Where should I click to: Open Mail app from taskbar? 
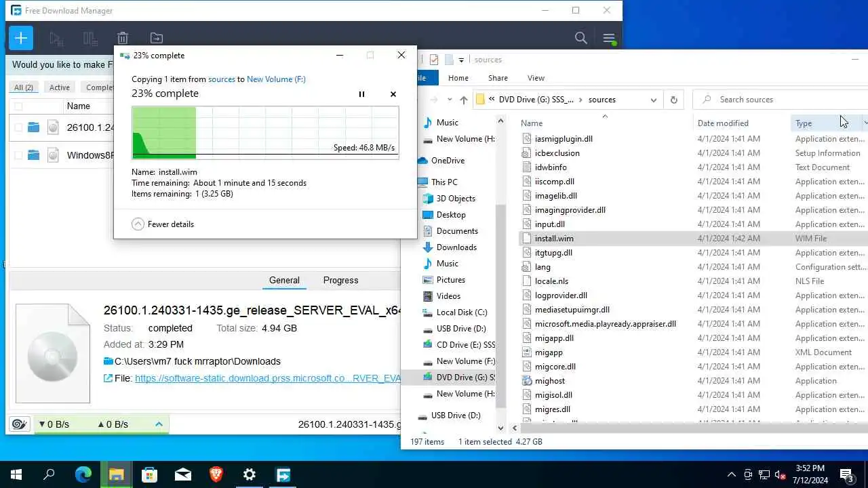(x=182, y=474)
